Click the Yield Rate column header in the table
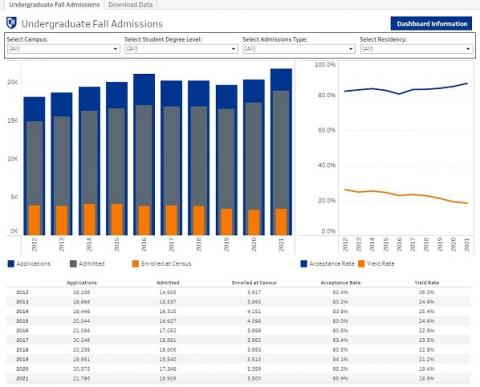The height and width of the screenshot is (387, 480). 427,283
